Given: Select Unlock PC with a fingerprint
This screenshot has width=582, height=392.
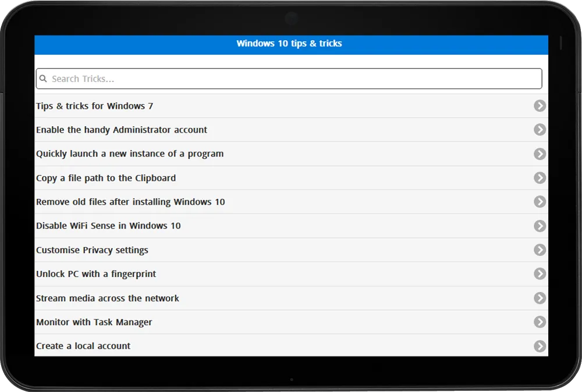Looking at the screenshot, I should click(291, 274).
